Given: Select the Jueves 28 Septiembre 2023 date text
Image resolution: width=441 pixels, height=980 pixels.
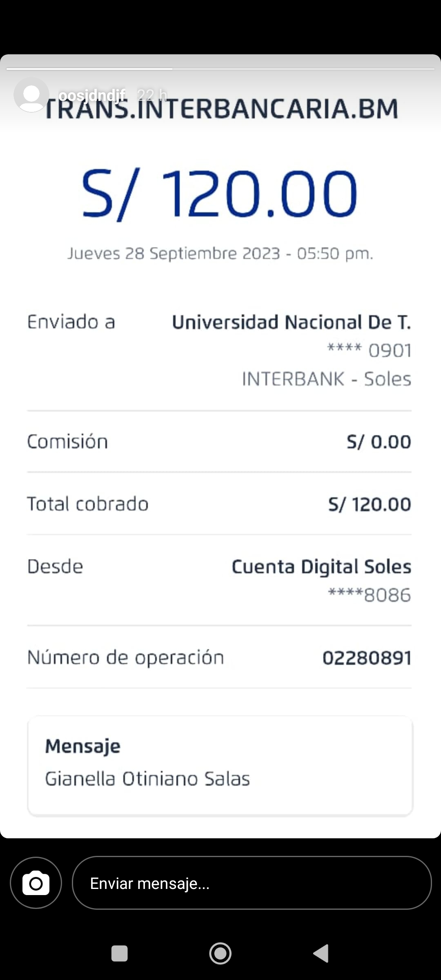Looking at the screenshot, I should [220, 254].
